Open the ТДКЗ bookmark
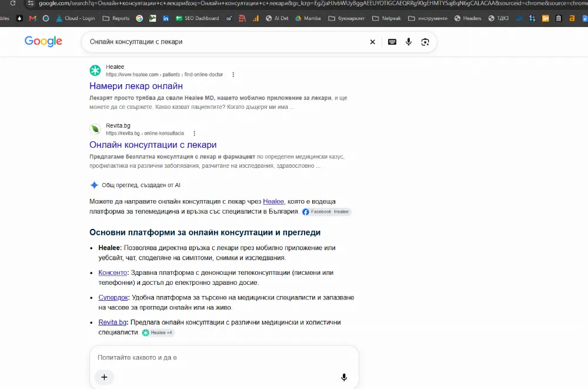588x389 pixels. point(499,18)
